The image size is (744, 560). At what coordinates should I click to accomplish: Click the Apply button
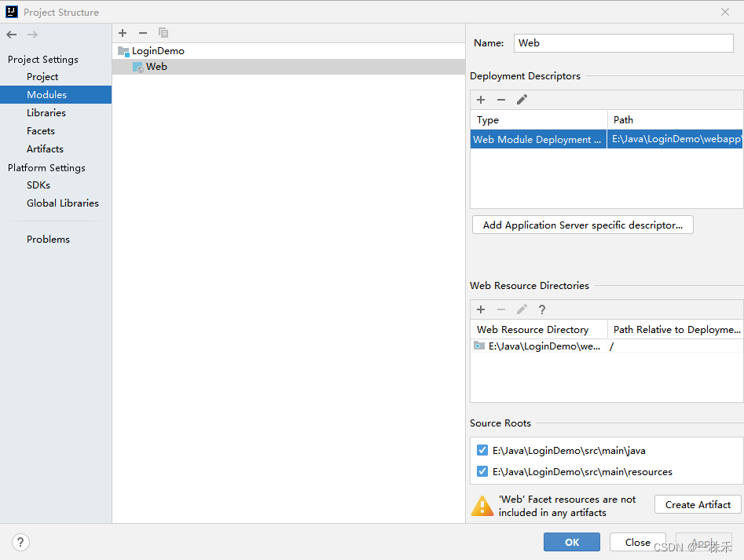704,542
